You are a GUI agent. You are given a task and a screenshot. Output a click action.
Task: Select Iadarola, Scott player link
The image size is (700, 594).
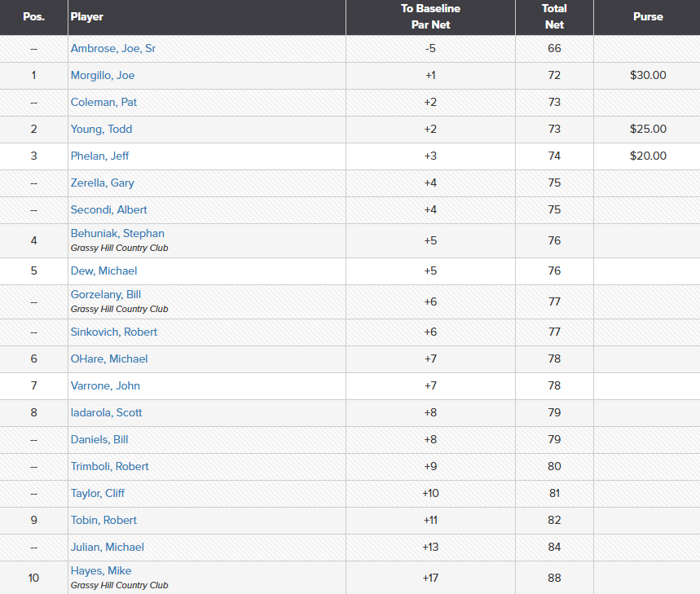tap(106, 412)
